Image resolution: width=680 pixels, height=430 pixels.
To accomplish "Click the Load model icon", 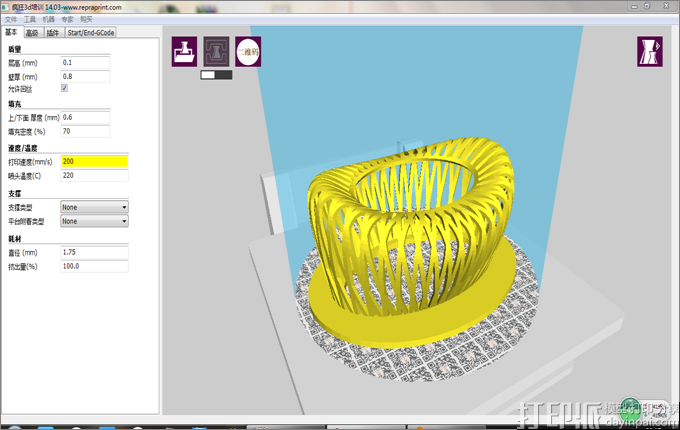I will click(x=185, y=51).
